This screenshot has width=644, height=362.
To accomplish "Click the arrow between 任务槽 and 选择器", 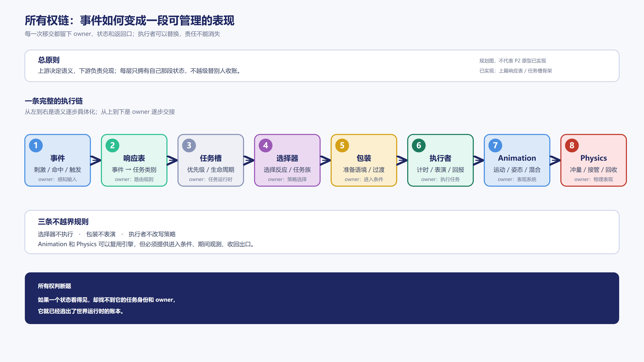I will click(x=249, y=160).
